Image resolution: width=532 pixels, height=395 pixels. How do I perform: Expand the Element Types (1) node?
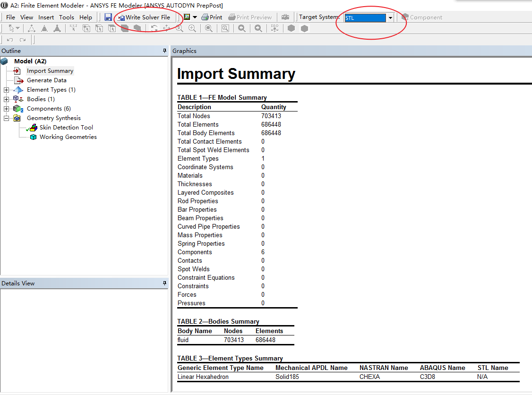[6, 90]
